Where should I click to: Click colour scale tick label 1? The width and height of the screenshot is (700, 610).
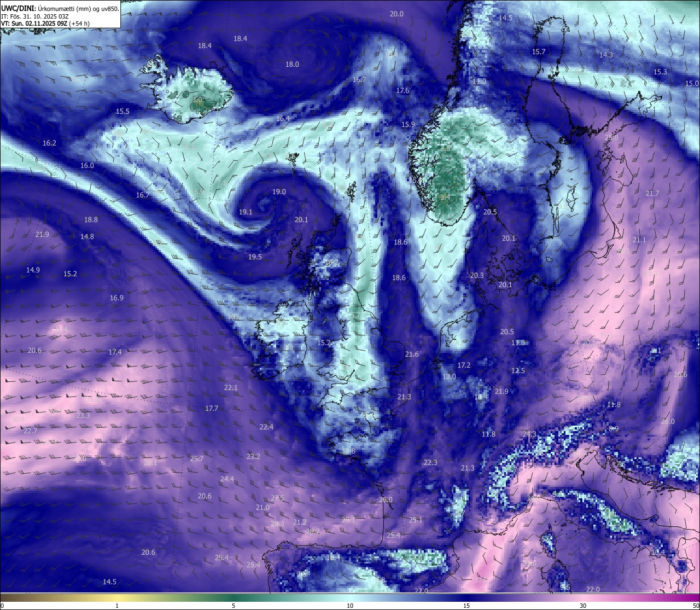tap(117, 606)
